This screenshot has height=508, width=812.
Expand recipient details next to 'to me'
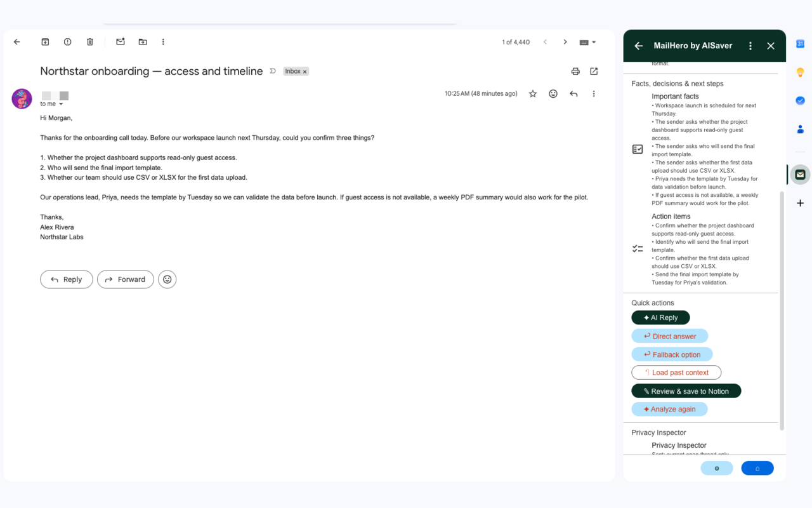[62, 104]
